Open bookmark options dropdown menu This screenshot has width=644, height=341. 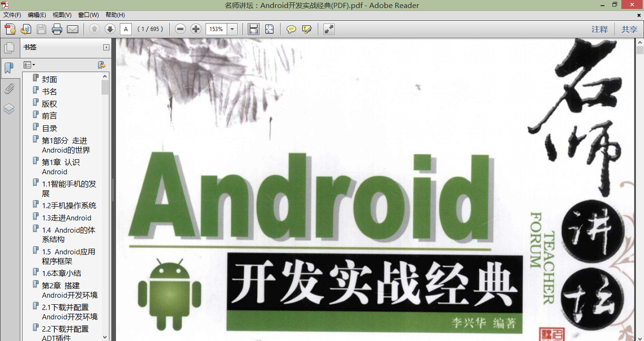(x=29, y=65)
